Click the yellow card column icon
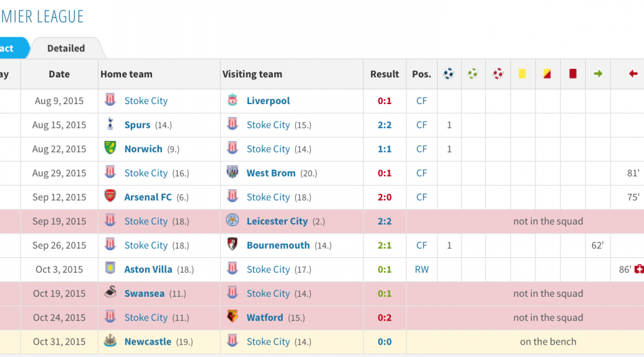644x357 pixels. [x=522, y=74]
